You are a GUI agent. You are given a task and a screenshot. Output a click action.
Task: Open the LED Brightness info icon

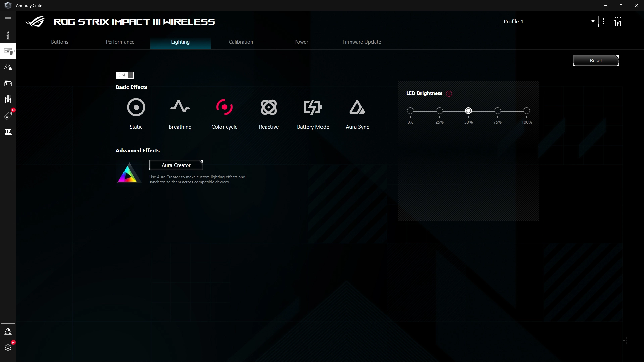(449, 94)
